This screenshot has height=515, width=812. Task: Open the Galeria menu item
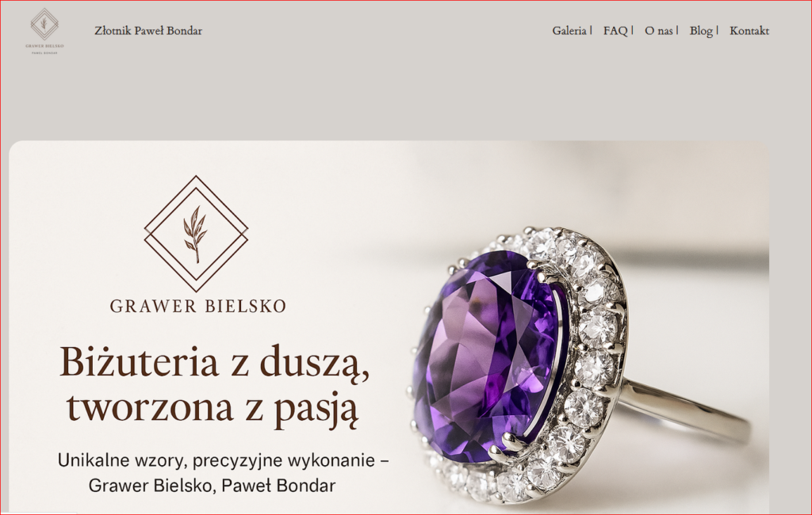pos(569,31)
